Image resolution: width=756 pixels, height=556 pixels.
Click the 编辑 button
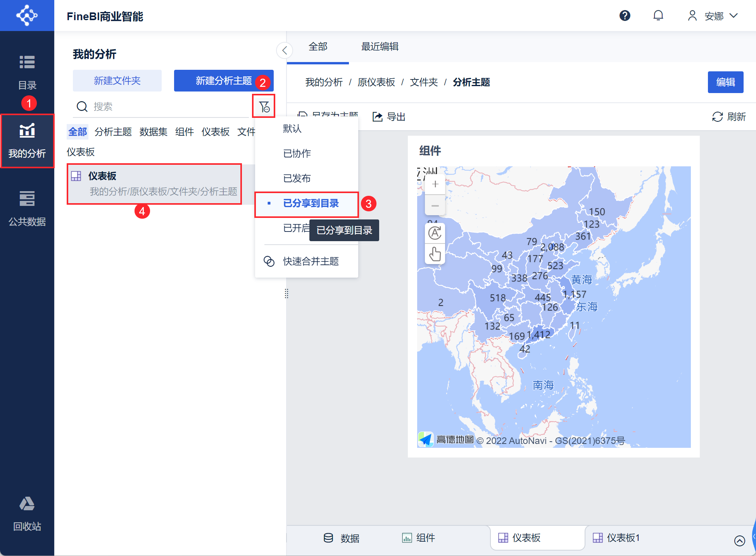725,82
